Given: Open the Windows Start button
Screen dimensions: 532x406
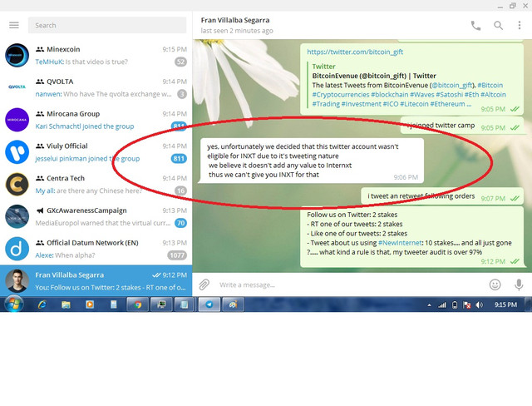Looking at the screenshot, I should click(14, 304).
